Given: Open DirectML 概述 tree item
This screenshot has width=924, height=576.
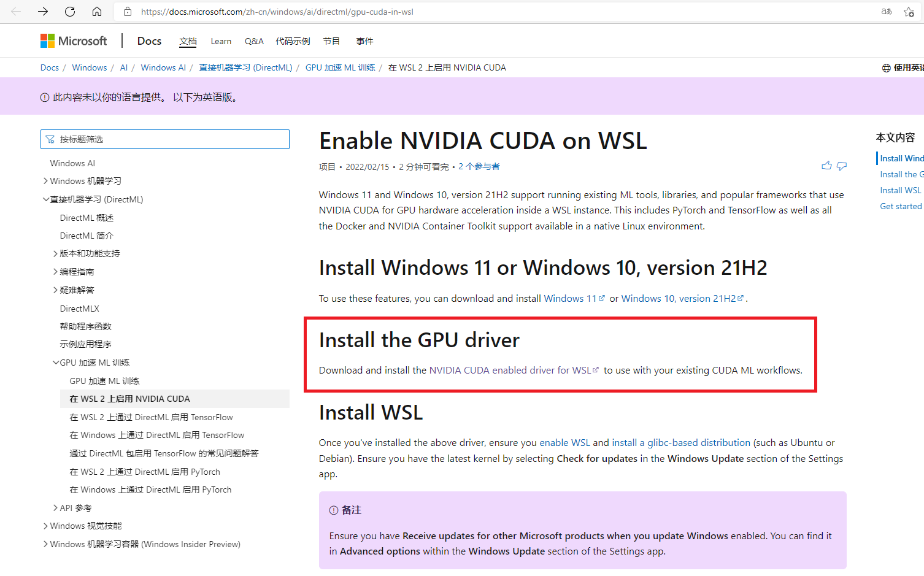Looking at the screenshot, I should click(87, 218).
